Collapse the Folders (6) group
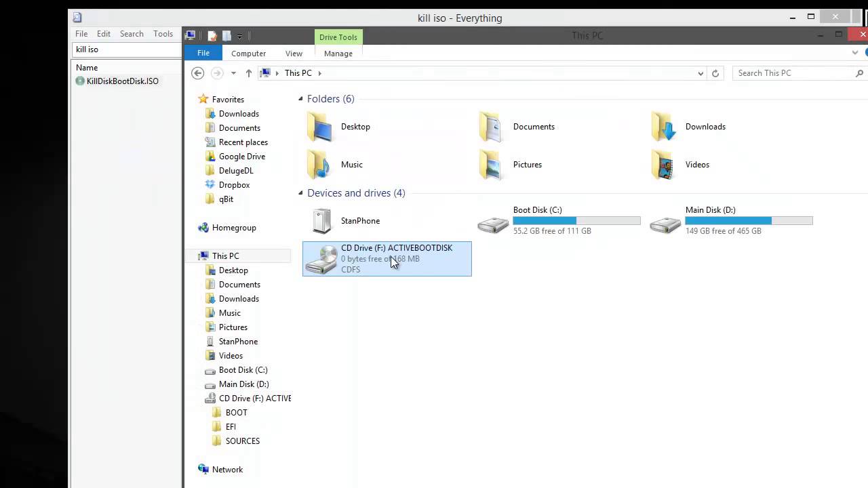 301,99
